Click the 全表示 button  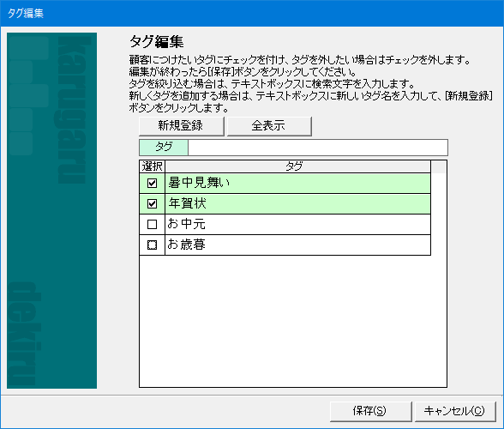click(x=269, y=126)
